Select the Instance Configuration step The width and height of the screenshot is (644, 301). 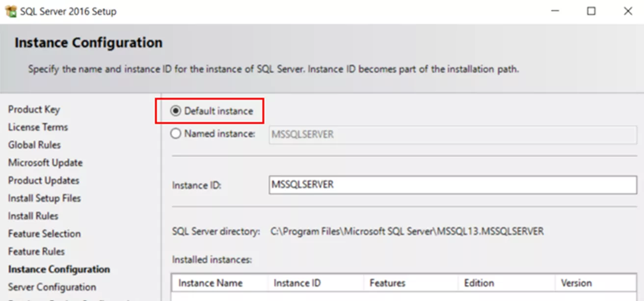(59, 269)
